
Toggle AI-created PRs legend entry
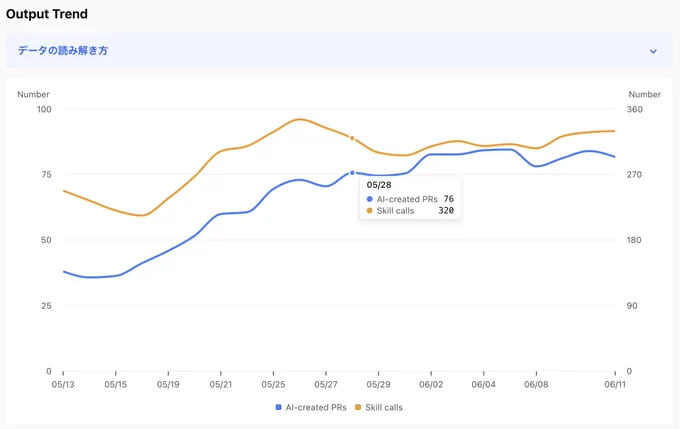tap(311, 407)
